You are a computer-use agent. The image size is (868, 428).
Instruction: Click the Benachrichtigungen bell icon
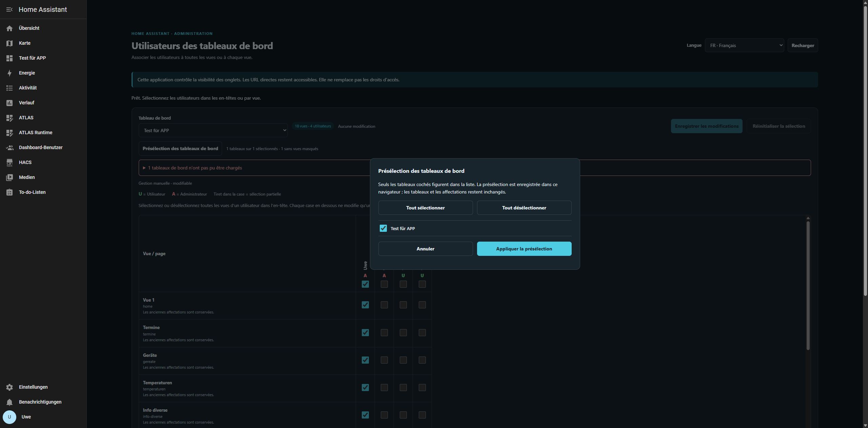(x=9, y=402)
